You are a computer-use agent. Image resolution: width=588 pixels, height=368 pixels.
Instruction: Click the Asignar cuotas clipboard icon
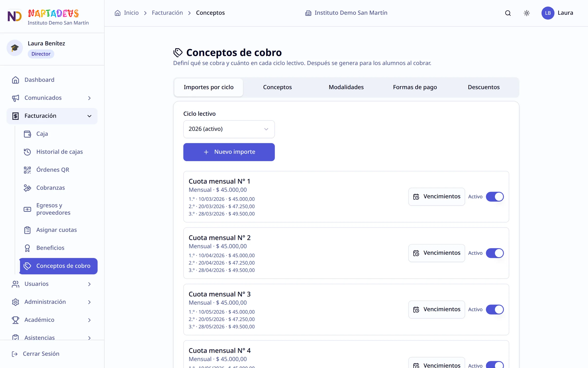[27, 230]
